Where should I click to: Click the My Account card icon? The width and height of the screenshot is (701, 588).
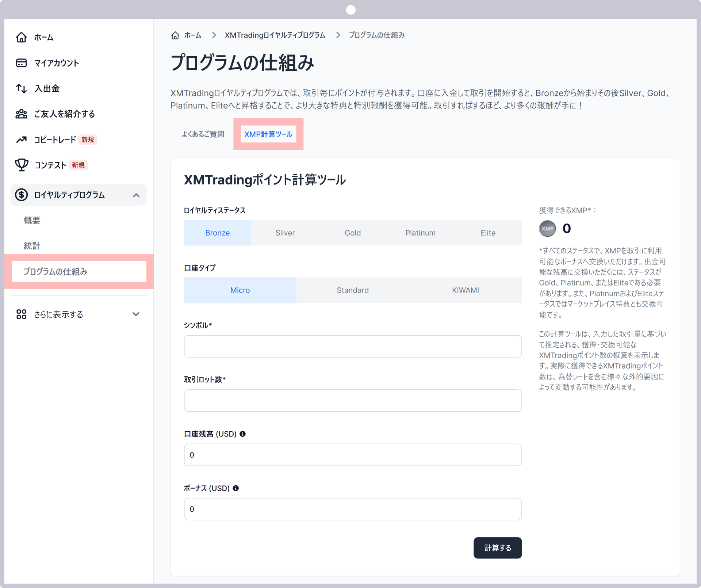tap(22, 63)
